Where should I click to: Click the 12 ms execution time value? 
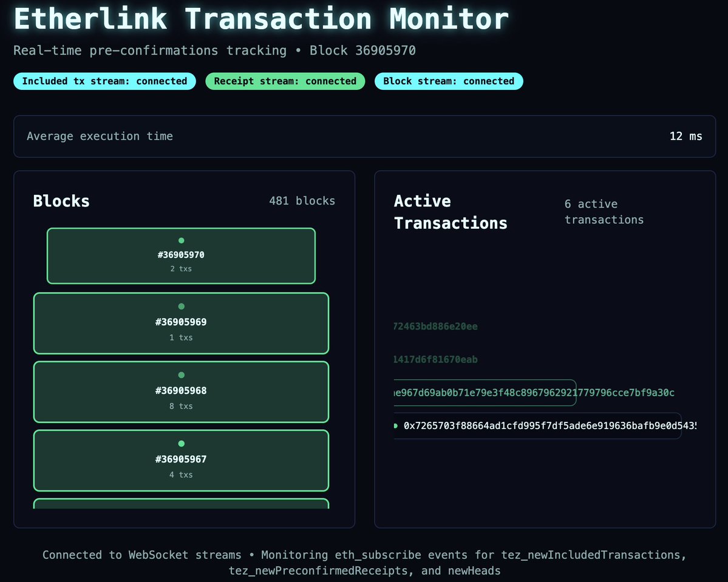tap(685, 136)
